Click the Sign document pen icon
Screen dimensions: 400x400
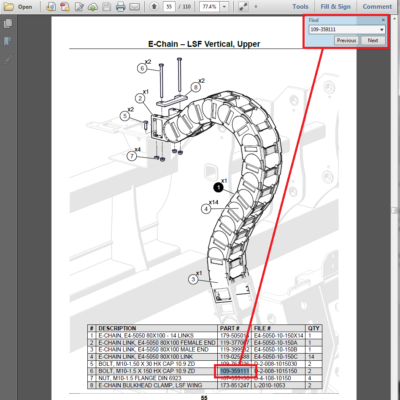79,6
